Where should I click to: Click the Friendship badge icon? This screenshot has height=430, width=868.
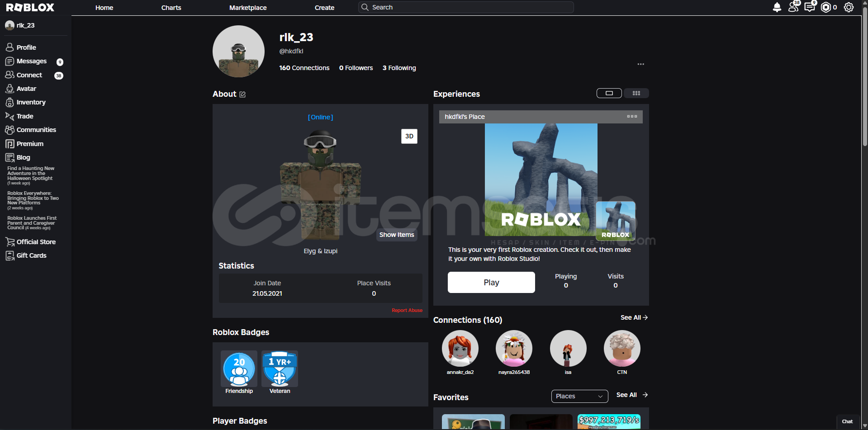[239, 369]
